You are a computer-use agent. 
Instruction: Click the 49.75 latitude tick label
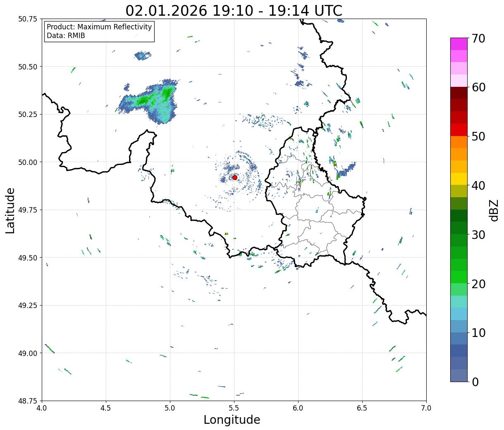tap(27, 210)
